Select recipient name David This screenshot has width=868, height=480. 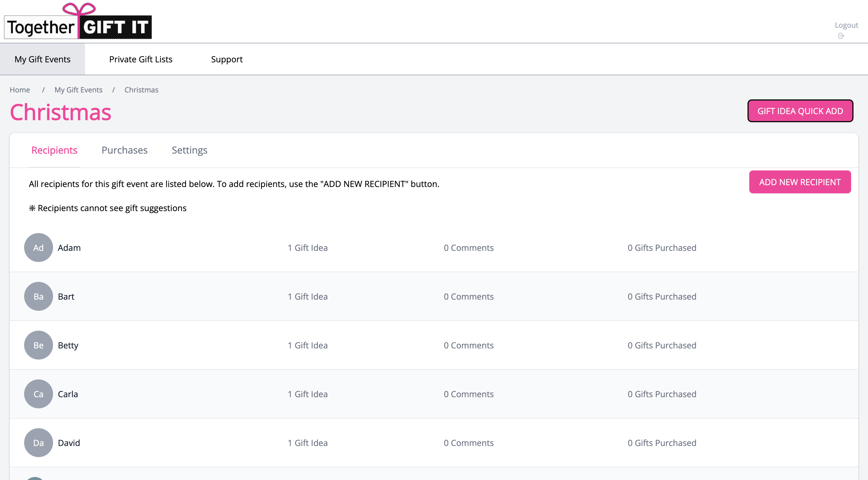(x=69, y=443)
